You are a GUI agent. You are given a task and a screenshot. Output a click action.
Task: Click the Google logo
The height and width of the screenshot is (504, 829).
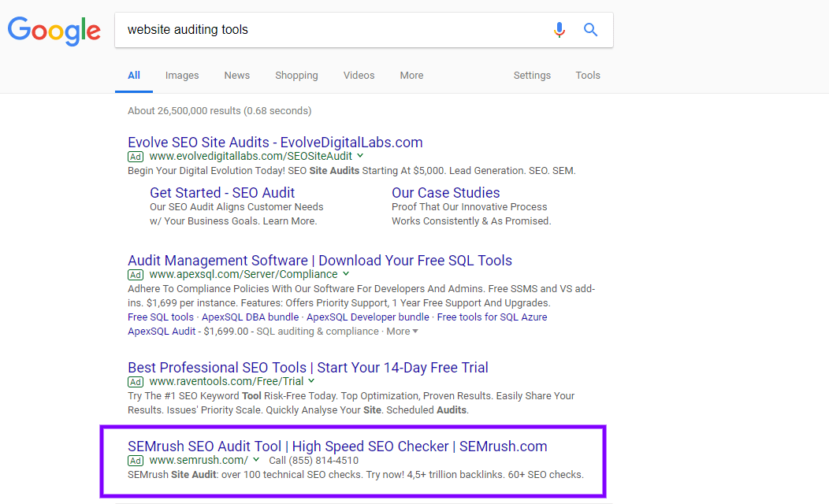point(54,31)
